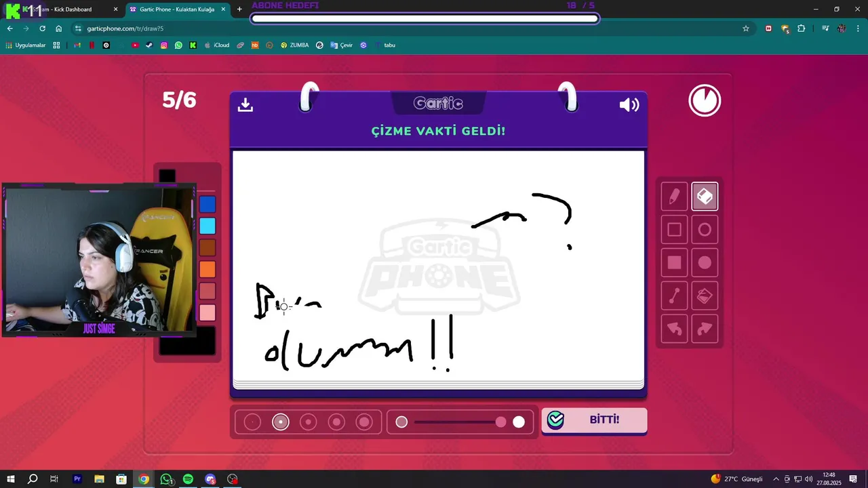Reload the current page
Screen dimensions: 868x488
(x=43, y=28)
